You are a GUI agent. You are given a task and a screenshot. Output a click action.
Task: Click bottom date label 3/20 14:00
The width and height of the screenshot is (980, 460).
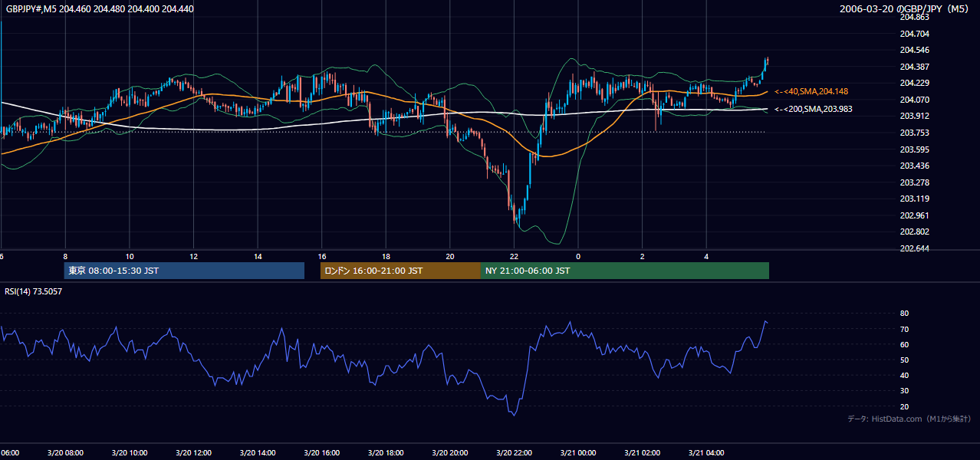pos(258,453)
